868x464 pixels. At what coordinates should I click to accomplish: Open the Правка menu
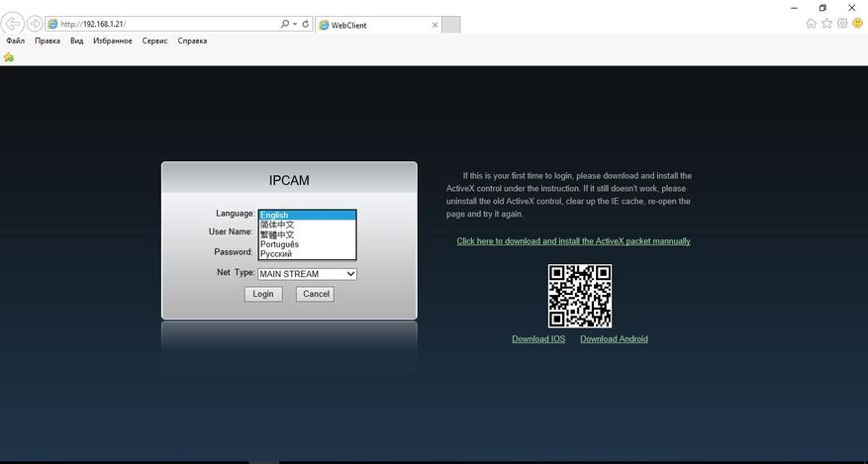click(x=48, y=41)
